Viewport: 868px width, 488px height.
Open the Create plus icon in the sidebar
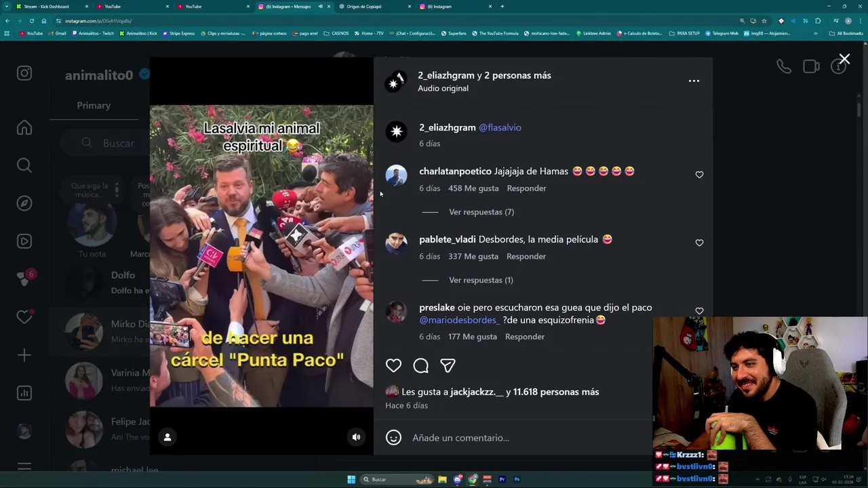tap(24, 355)
